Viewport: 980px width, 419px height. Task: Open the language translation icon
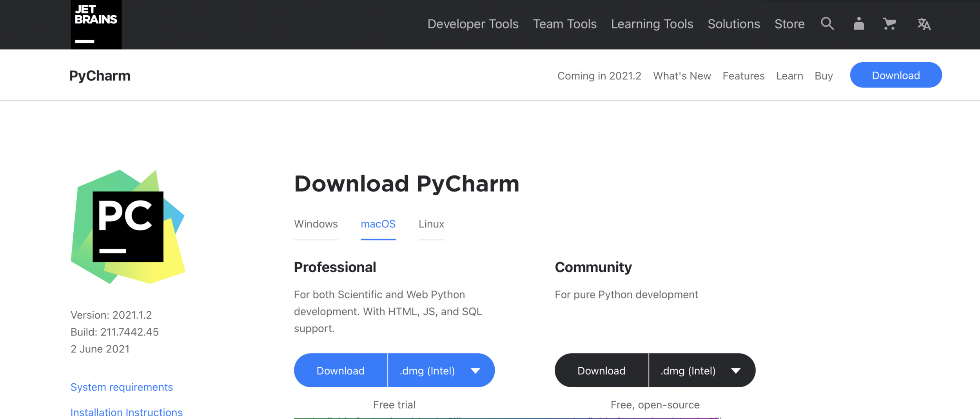click(924, 24)
